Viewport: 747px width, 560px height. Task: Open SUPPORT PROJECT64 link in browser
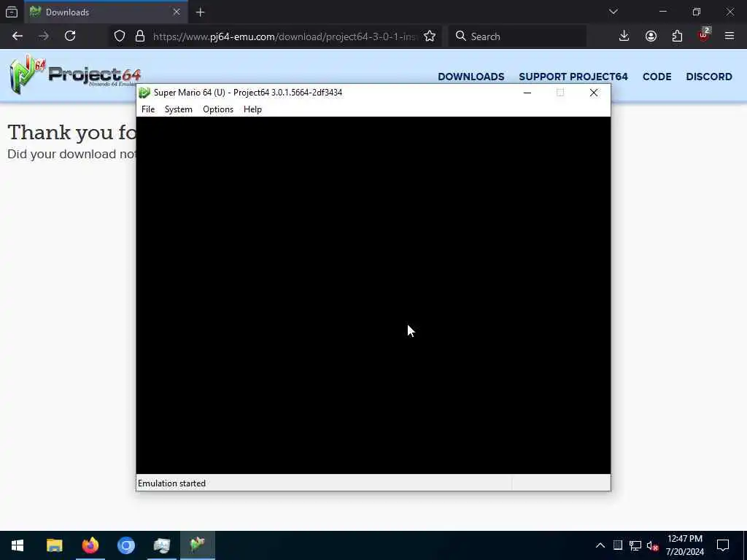point(573,77)
